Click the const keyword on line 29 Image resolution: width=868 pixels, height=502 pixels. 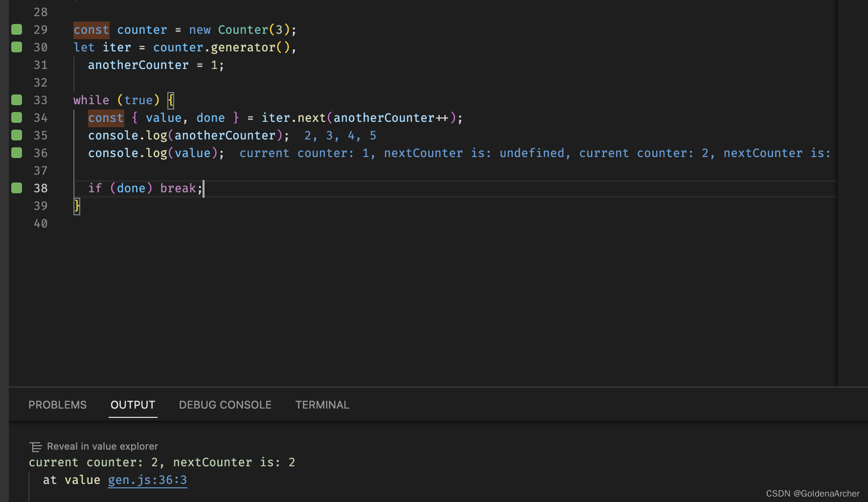point(91,30)
